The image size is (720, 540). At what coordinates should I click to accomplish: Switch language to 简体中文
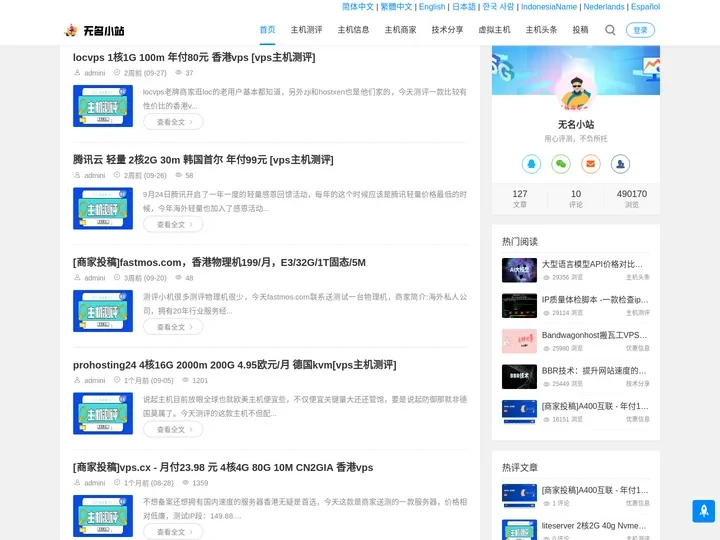[358, 6]
